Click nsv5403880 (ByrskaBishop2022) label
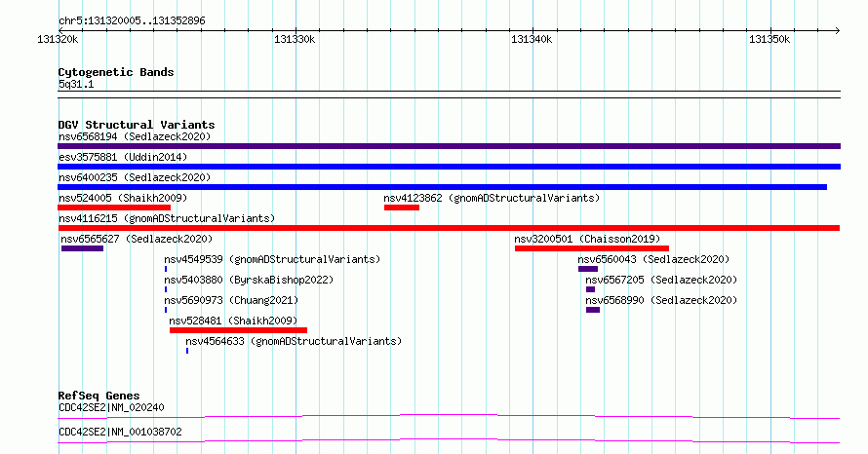This screenshot has height=454, width=868. pyautogui.click(x=249, y=280)
